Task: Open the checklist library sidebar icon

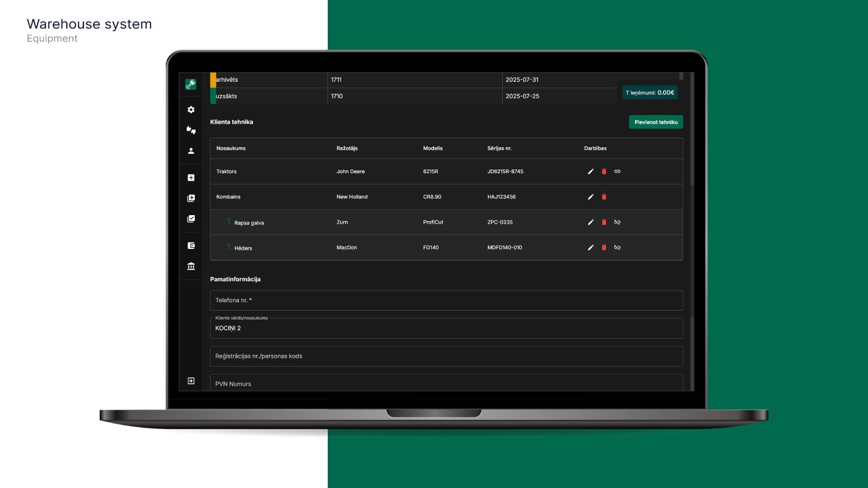Action: click(191, 219)
